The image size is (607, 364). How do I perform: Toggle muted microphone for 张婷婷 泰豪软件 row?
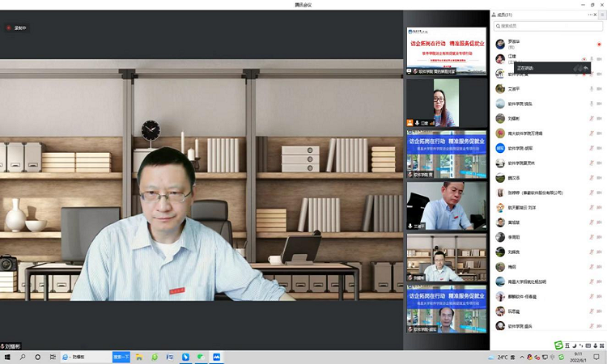[592, 193]
